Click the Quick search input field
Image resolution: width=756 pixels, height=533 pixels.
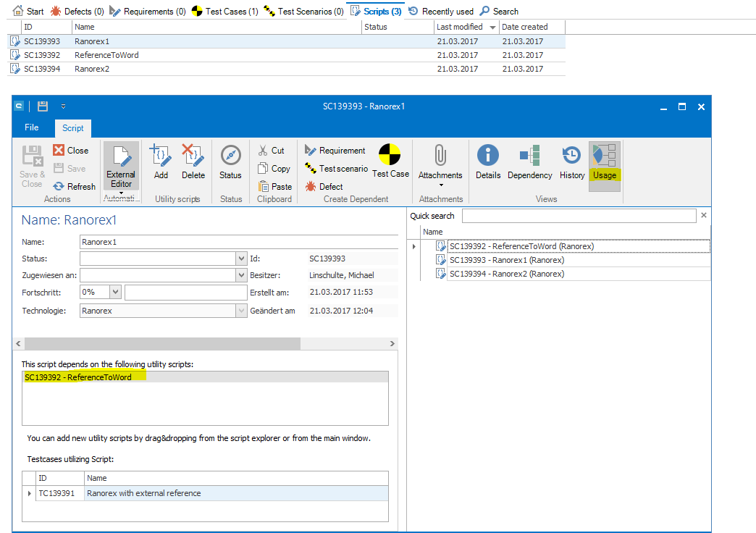click(579, 216)
